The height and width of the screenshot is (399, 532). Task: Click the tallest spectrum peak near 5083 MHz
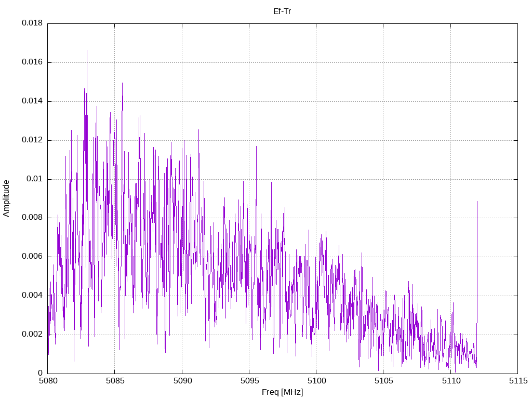click(87, 50)
